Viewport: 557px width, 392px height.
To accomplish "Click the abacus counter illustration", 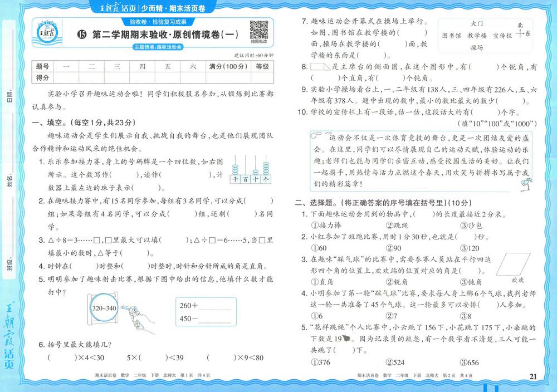I will [x=251, y=170].
